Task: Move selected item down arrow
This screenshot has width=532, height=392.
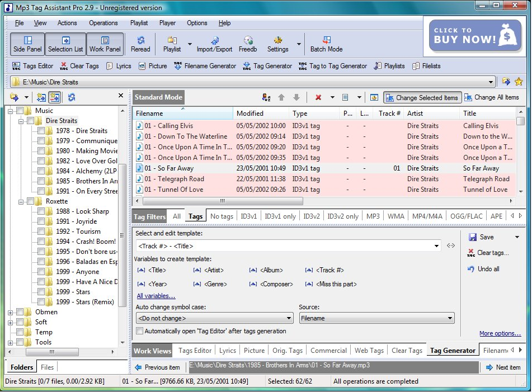Action: point(296,98)
